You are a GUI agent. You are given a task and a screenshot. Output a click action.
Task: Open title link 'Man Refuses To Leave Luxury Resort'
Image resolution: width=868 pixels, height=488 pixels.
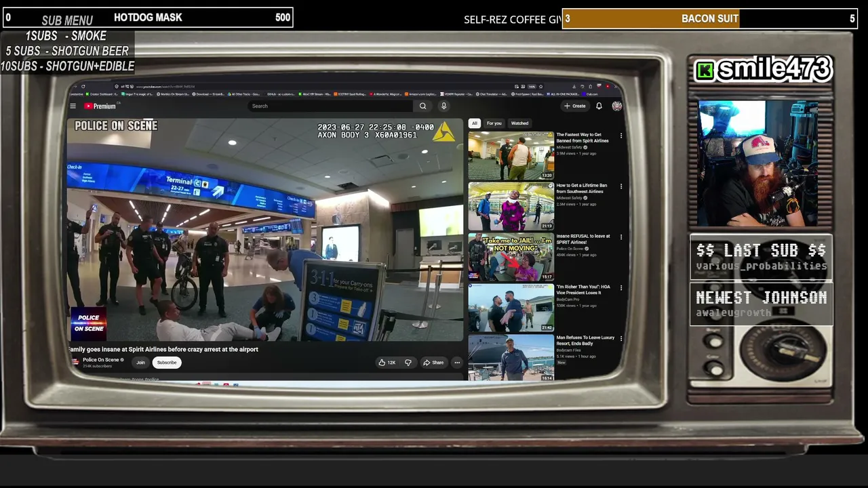pos(585,340)
